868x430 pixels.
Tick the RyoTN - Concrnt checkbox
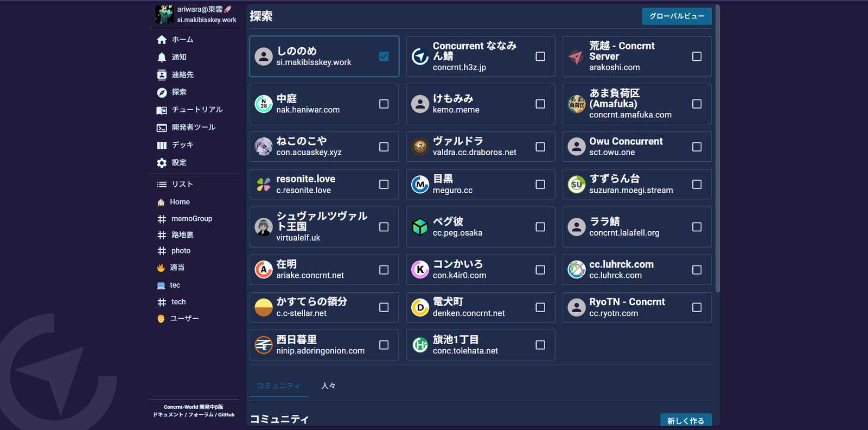697,307
